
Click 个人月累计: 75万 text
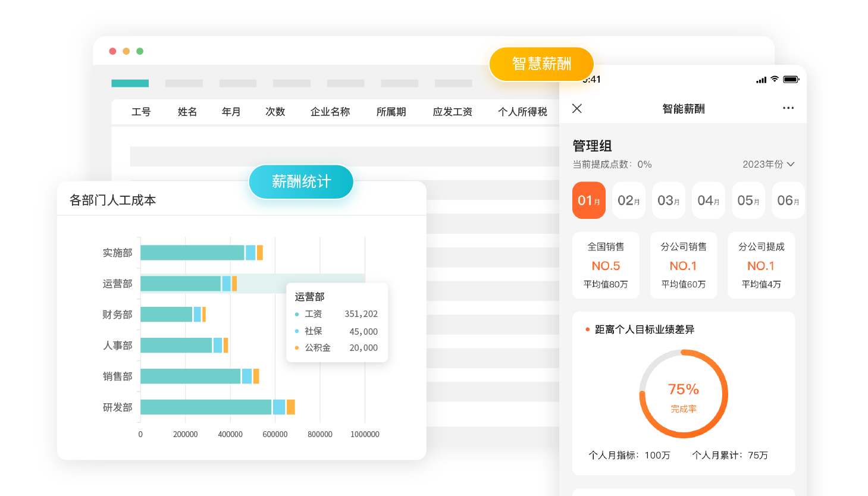[730, 455]
